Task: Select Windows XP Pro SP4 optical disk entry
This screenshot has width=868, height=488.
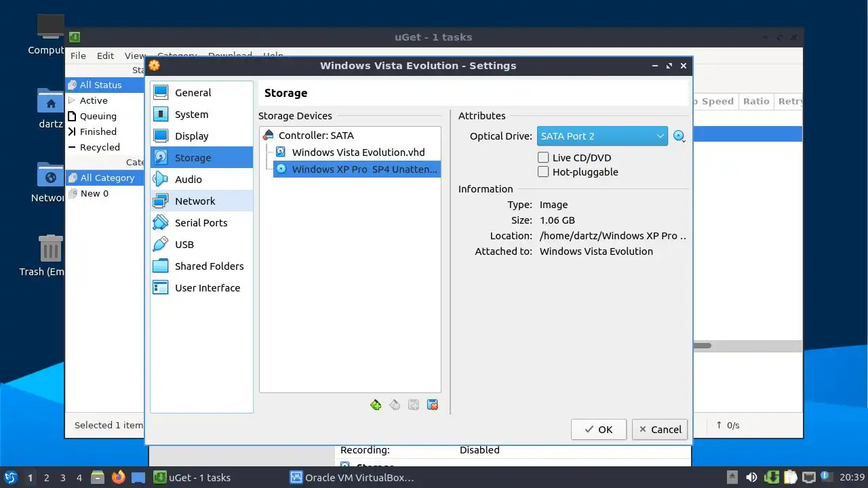Action: pyautogui.click(x=357, y=169)
